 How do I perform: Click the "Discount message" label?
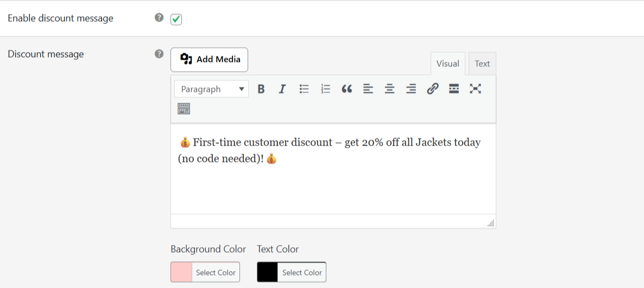coord(46,54)
